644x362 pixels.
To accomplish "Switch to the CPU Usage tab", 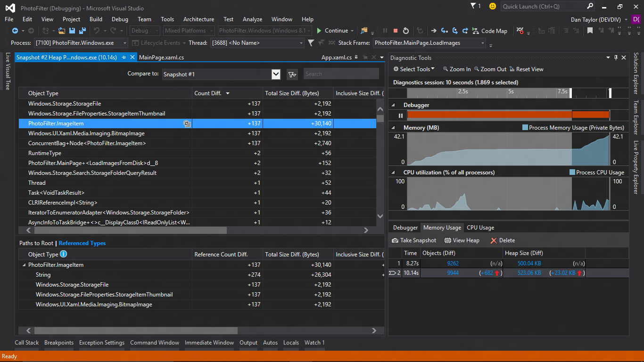I will pyautogui.click(x=480, y=228).
